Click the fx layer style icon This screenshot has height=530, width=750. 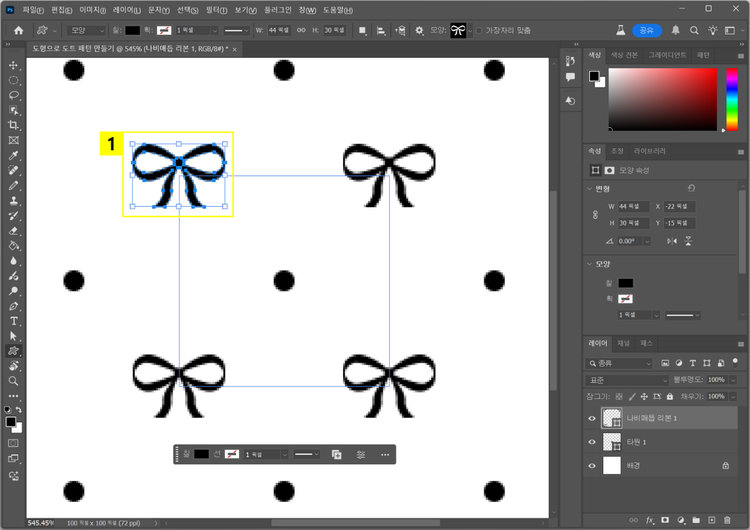[x=649, y=520]
